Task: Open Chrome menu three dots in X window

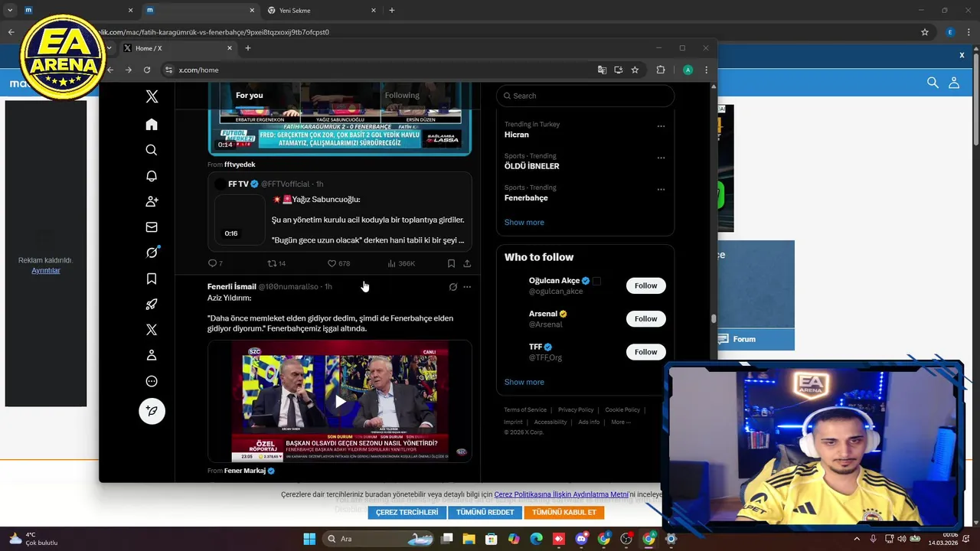Action: pyautogui.click(x=706, y=70)
